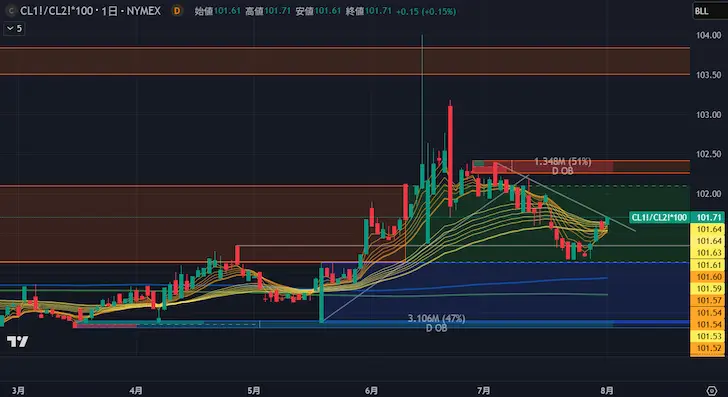Click the 安値101.61 low value
Viewport: 728px width, 397px height.
click(x=318, y=11)
